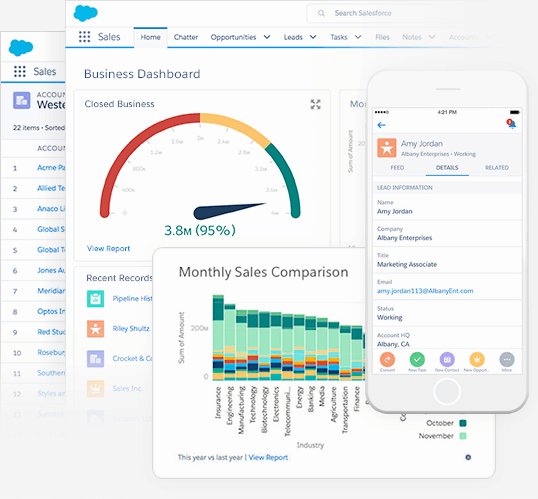Image resolution: width=538 pixels, height=499 pixels.
Task: Open the Anaco account in row 3
Action: tap(51, 209)
